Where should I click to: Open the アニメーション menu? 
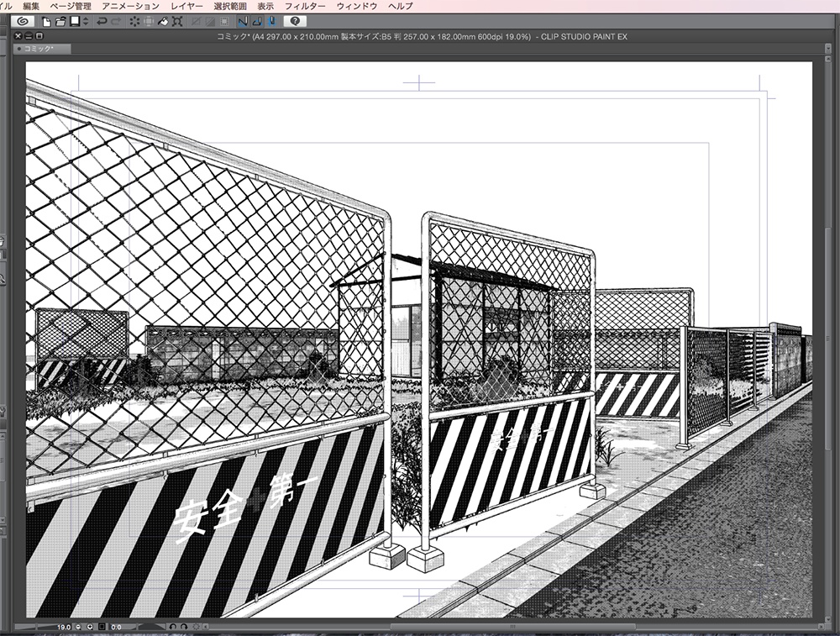click(130, 6)
